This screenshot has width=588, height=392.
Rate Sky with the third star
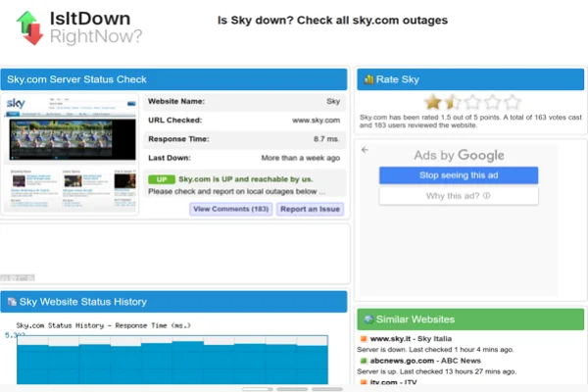pyautogui.click(x=472, y=102)
